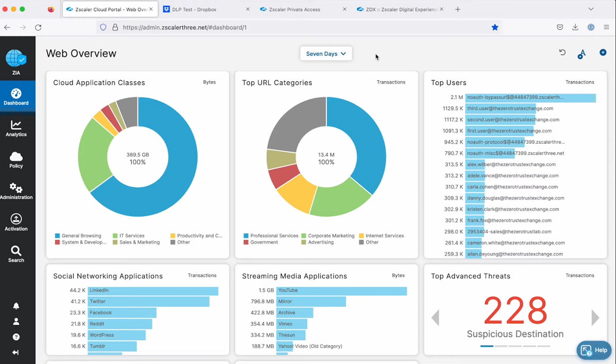Click the blue plus add-widget icon
Viewport: 616px width, 364px height.
(603, 52)
